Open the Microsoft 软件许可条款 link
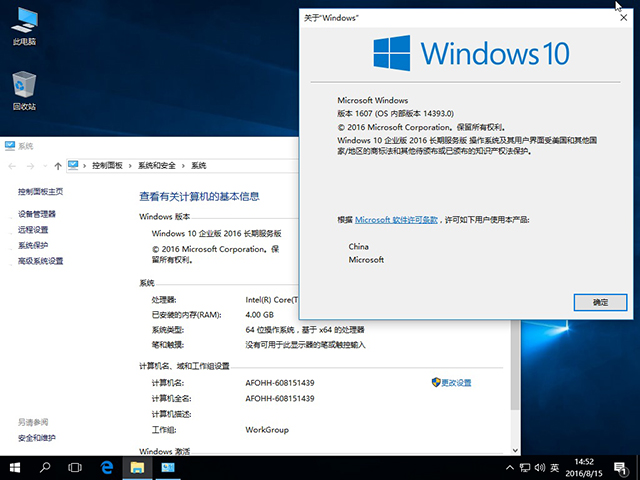The width and height of the screenshot is (640, 480). tap(397, 219)
